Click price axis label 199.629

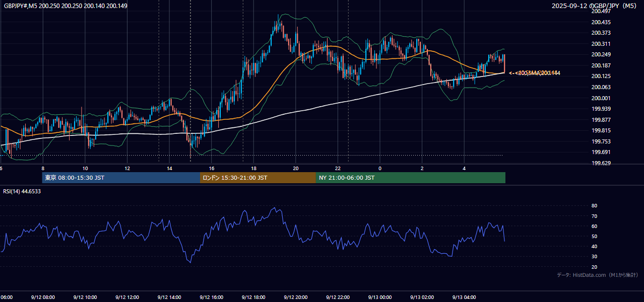(601, 163)
